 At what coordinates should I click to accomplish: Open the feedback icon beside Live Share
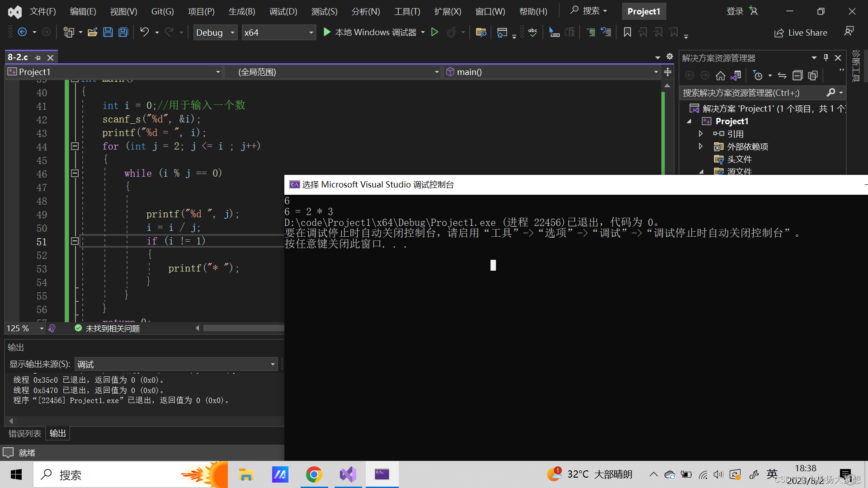point(849,31)
